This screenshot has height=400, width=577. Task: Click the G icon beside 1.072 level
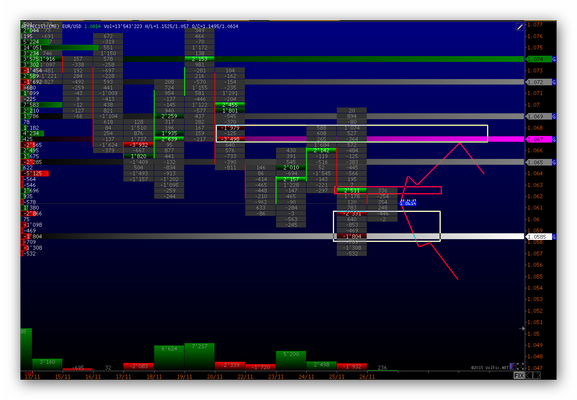[x=554, y=82]
